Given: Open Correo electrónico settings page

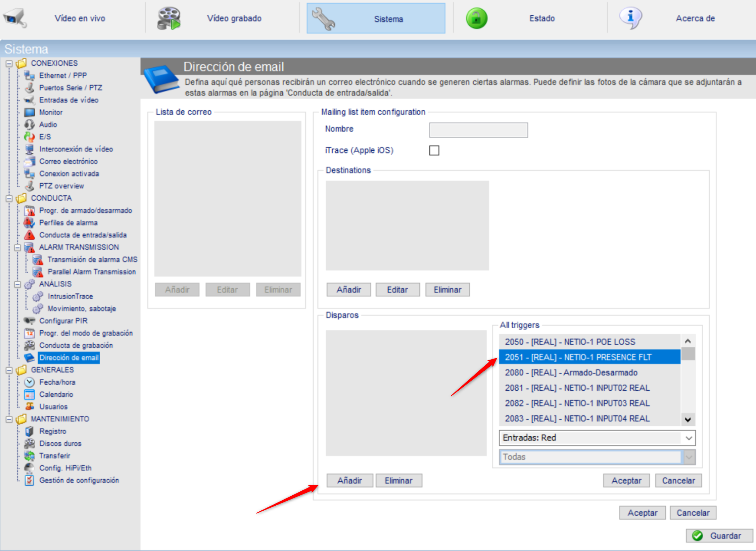Looking at the screenshot, I should (x=68, y=161).
